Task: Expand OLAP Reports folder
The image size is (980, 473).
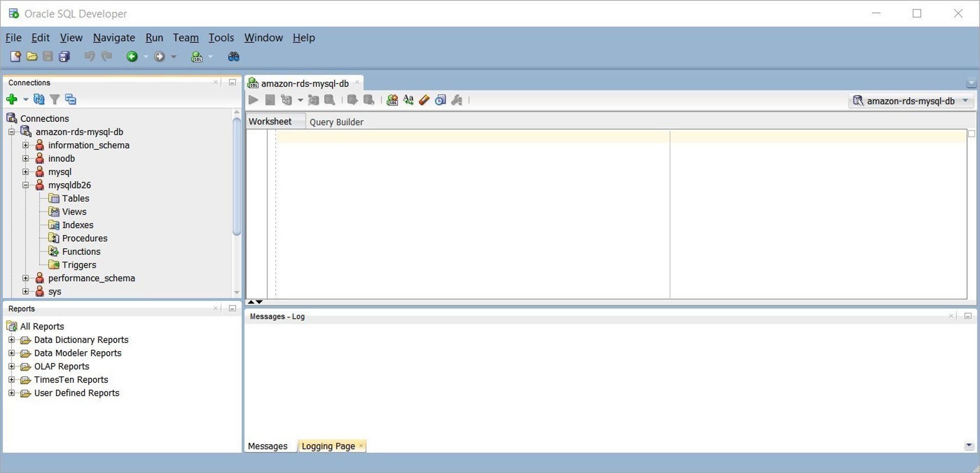Action: [x=12, y=367]
